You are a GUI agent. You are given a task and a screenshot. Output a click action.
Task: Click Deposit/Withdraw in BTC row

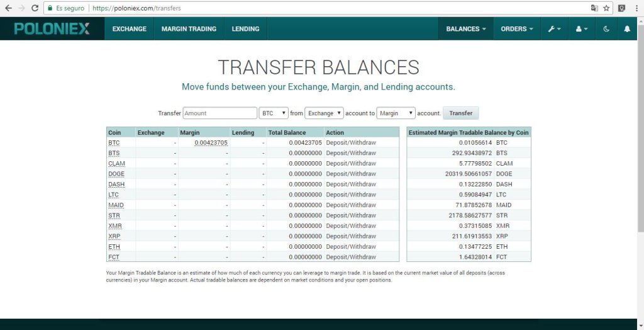(351, 143)
